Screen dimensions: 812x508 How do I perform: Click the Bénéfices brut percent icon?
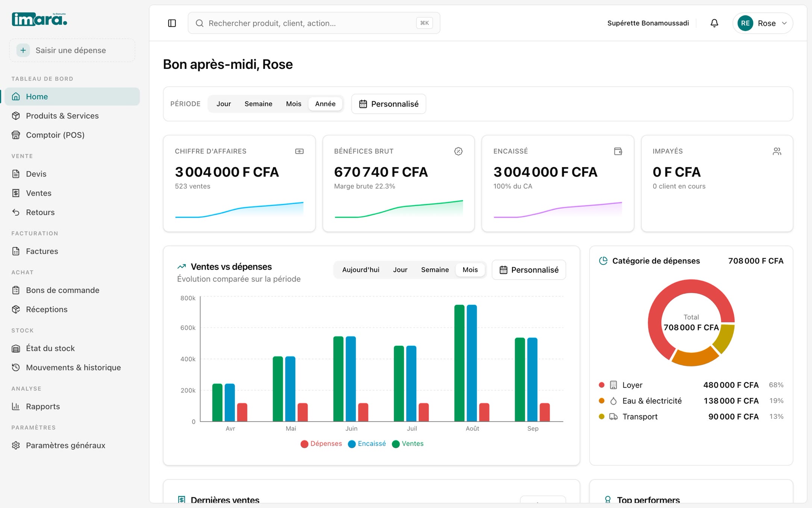pos(458,151)
